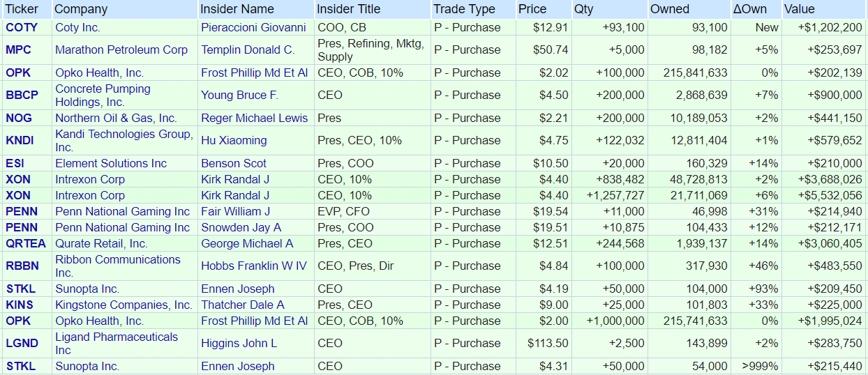
Task: Click Marathon Petroleum Corp company link
Action: [x=121, y=49]
